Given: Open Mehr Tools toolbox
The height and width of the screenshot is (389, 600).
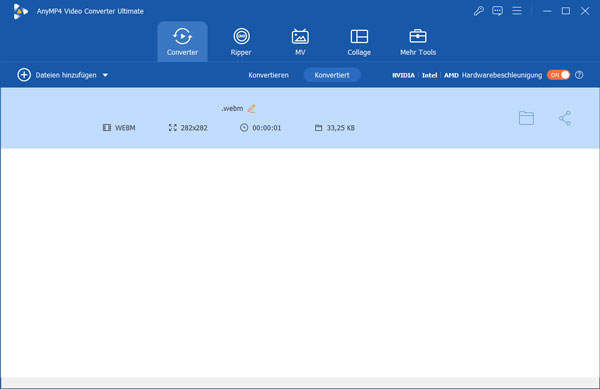Looking at the screenshot, I should point(418,42).
